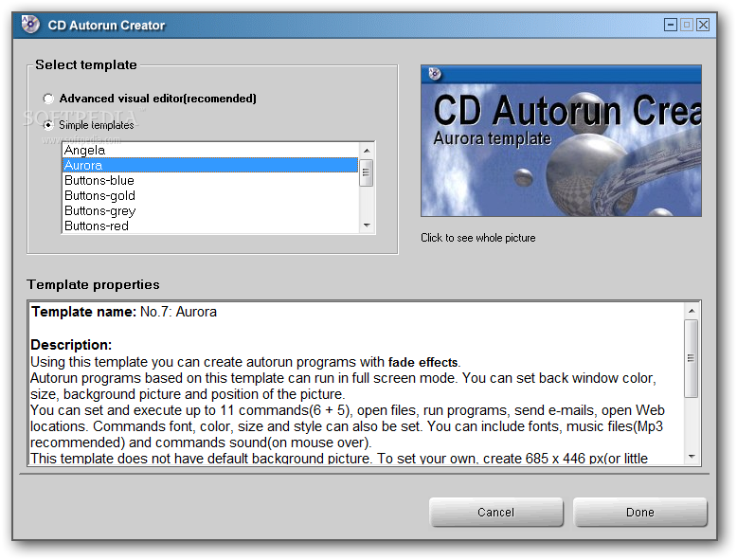The image size is (737, 560).
Task: Click the bold 'fade effects' text
Action: tap(423, 362)
